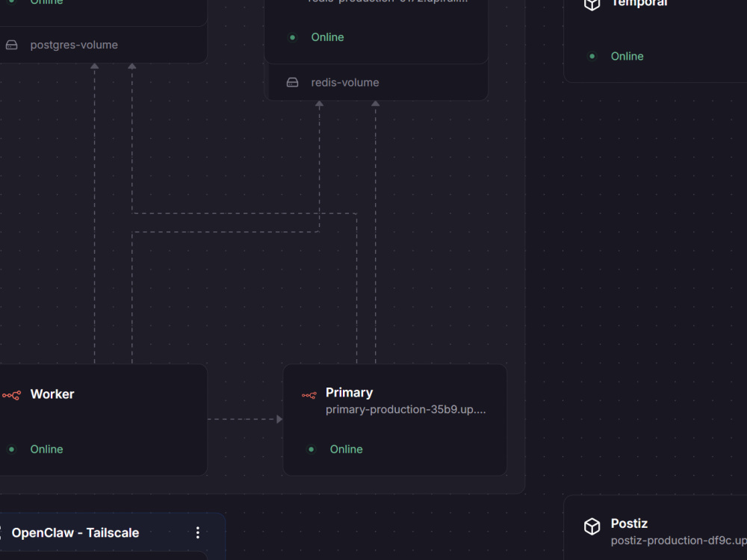
Task: Open OpenClaw - Tailscale group options menu
Action: [x=198, y=532]
